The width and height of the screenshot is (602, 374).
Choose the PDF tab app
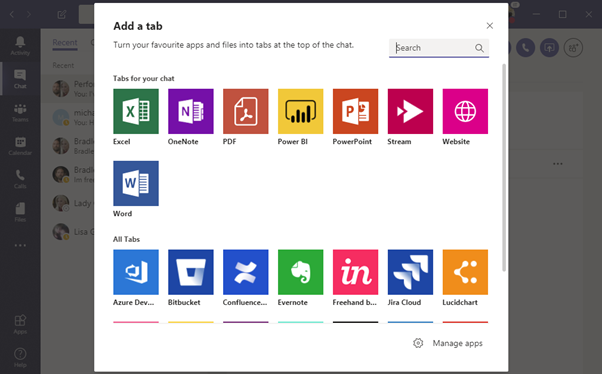[245, 111]
